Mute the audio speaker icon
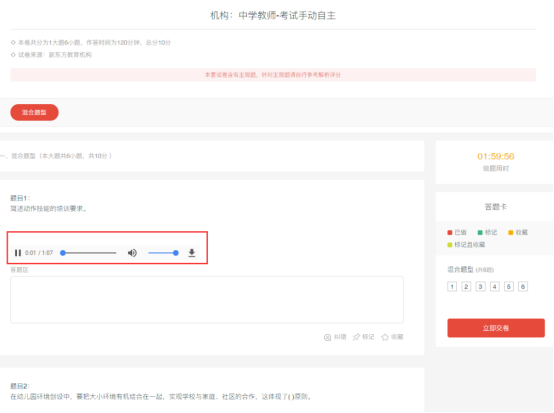 (132, 253)
